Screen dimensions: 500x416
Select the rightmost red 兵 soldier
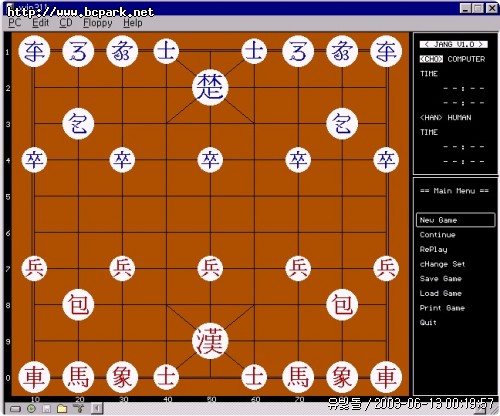click(x=386, y=268)
